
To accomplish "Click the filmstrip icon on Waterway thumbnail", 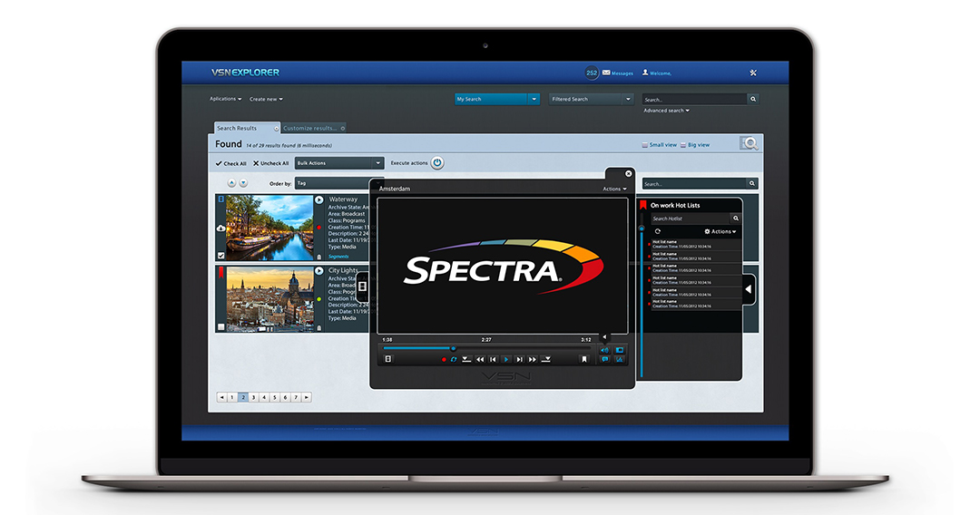I will coord(220,199).
